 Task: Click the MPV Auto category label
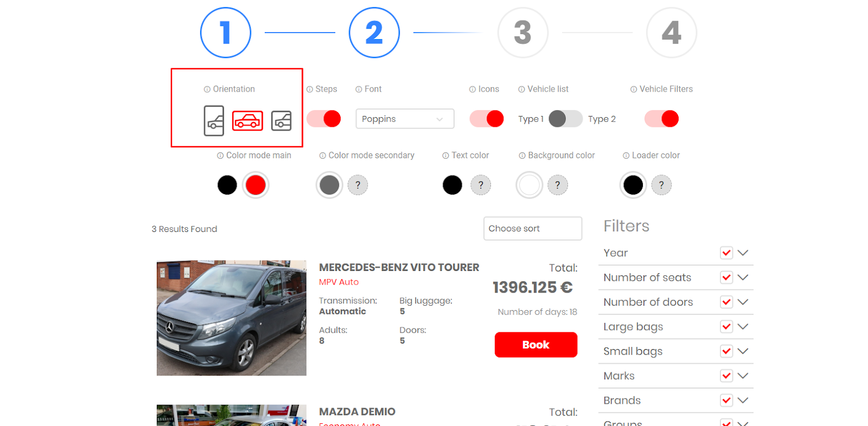point(339,282)
